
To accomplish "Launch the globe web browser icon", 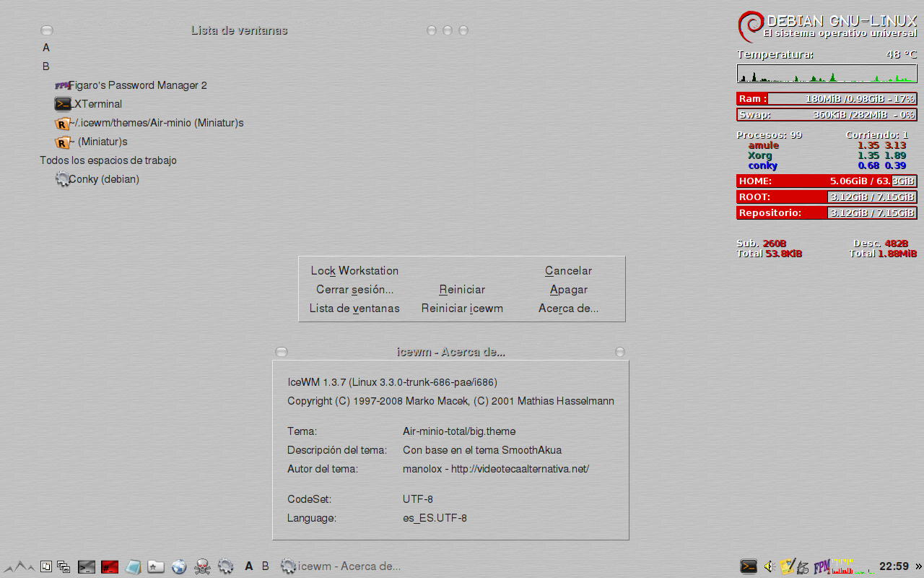I will coord(179,566).
